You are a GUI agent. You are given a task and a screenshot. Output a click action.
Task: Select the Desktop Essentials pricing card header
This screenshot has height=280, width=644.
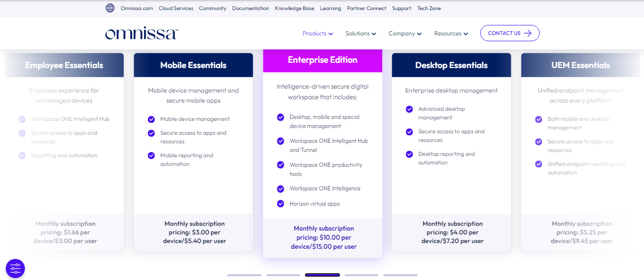[451, 65]
